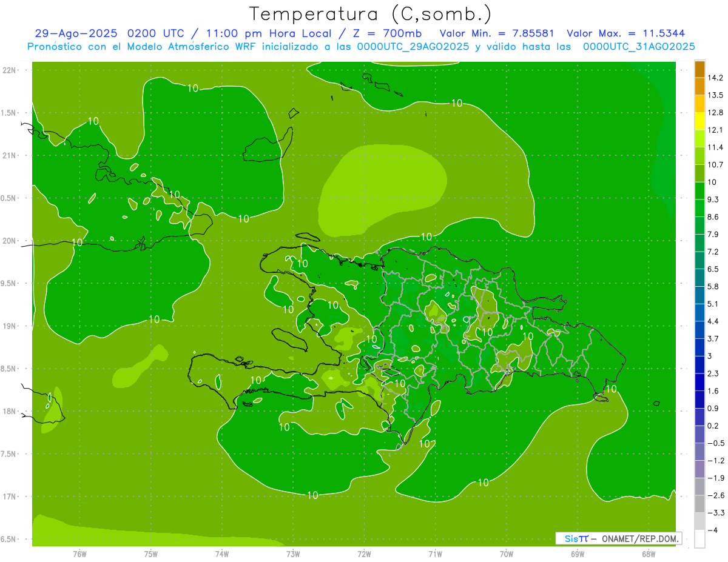Select the "5.8" legend value
Viewport: 728px width, 562px height.
(713, 287)
